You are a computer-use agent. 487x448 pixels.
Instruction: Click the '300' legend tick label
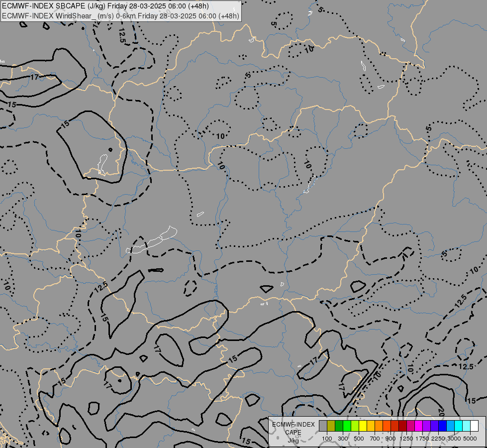click(343, 439)
